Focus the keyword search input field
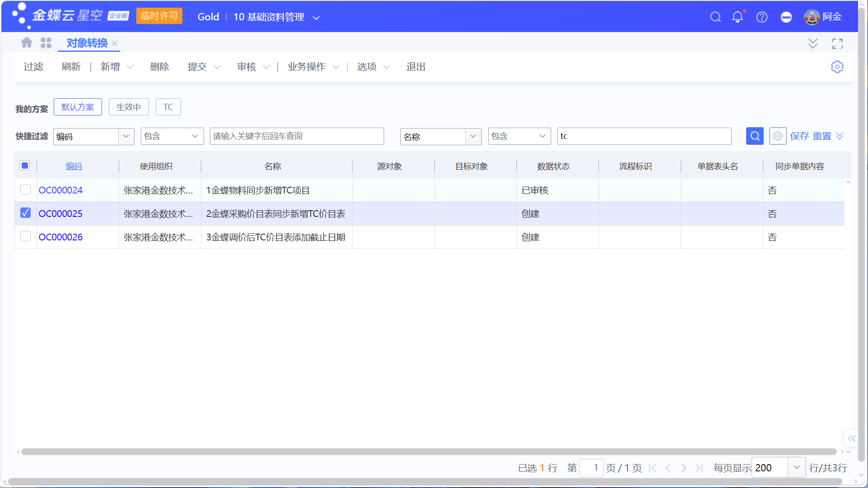The image size is (868, 488). click(297, 136)
